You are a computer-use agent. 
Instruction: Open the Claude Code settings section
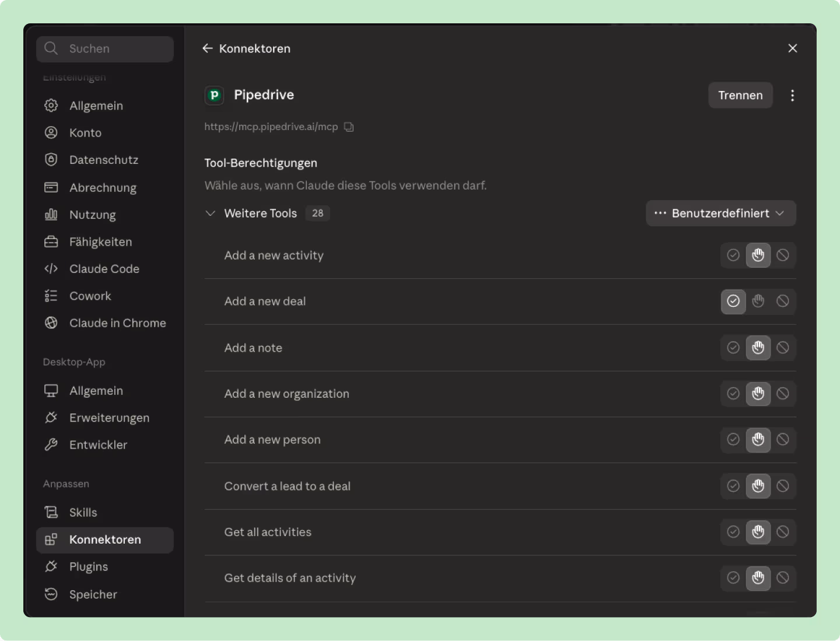(x=105, y=269)
